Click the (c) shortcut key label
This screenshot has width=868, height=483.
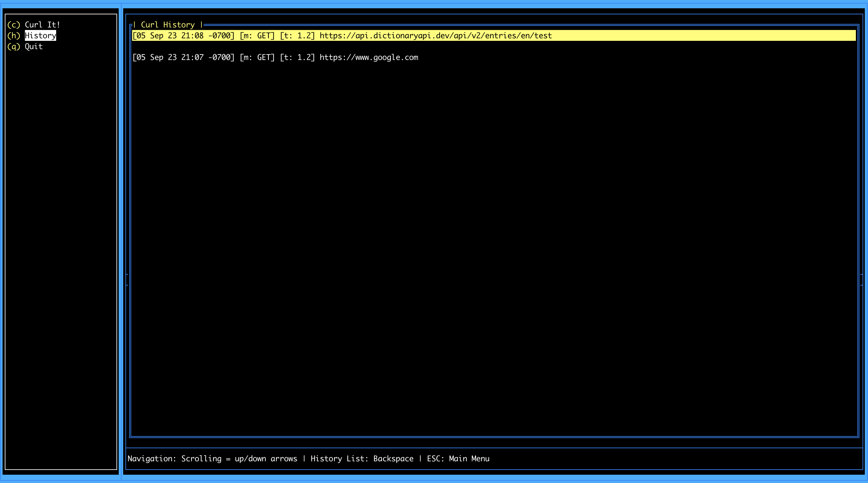(14, 25)
